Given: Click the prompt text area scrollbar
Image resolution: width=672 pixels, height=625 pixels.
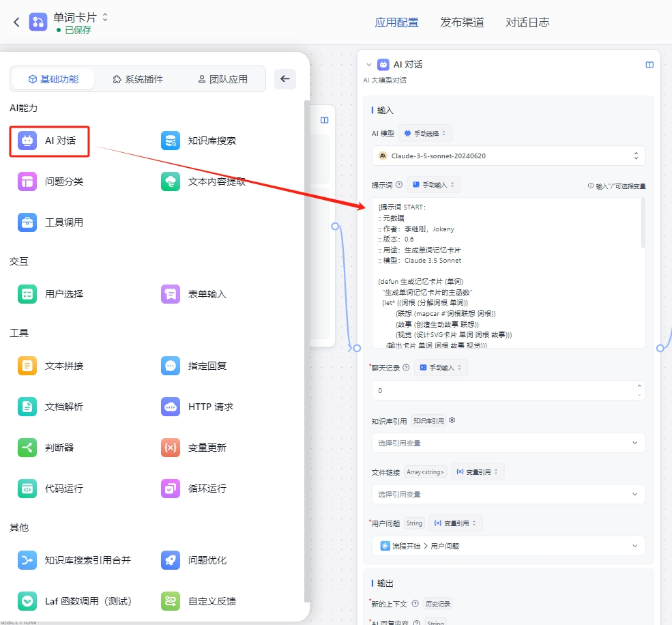Looking at the screenshot, I should point(643,223).
